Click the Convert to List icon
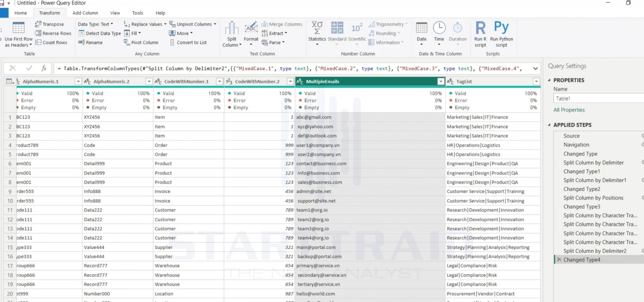This screenshot has height=302, width=644. [x=172, y=42]
